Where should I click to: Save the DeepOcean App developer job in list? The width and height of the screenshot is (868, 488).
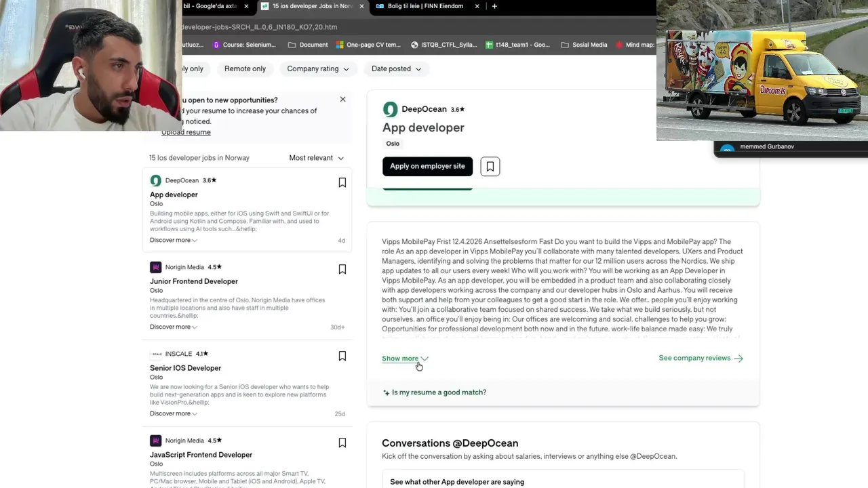coord(342,182)
